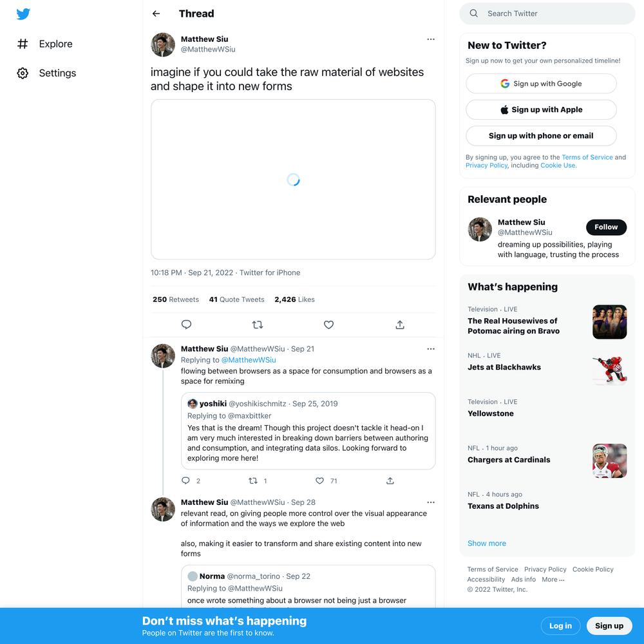
Task: Sign up with Google
Action: click(541, 84)
